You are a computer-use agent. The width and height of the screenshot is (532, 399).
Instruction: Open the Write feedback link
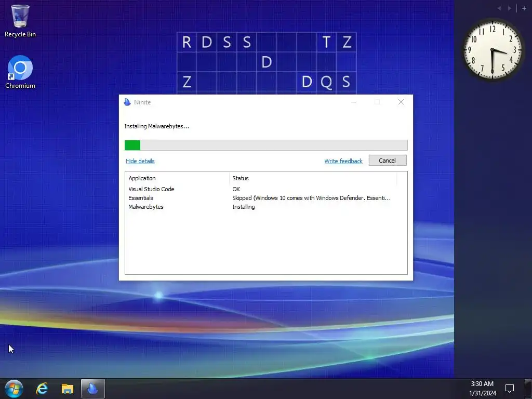343,161
